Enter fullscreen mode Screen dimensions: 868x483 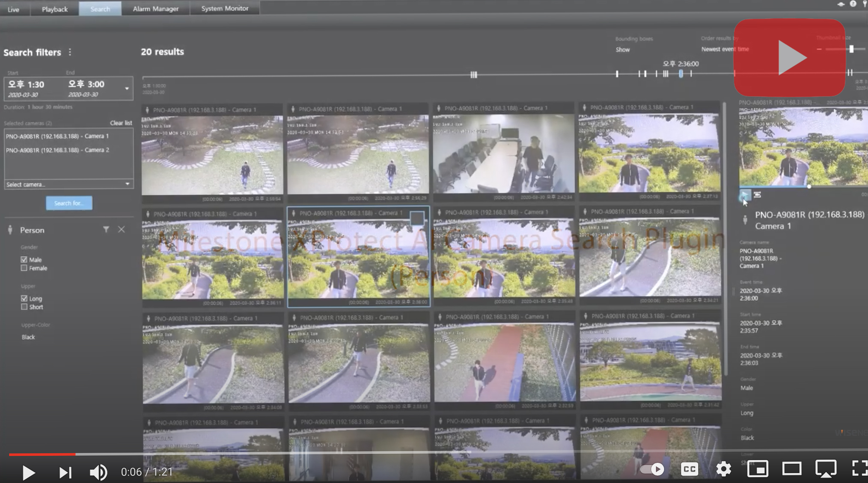click(859, 468)
